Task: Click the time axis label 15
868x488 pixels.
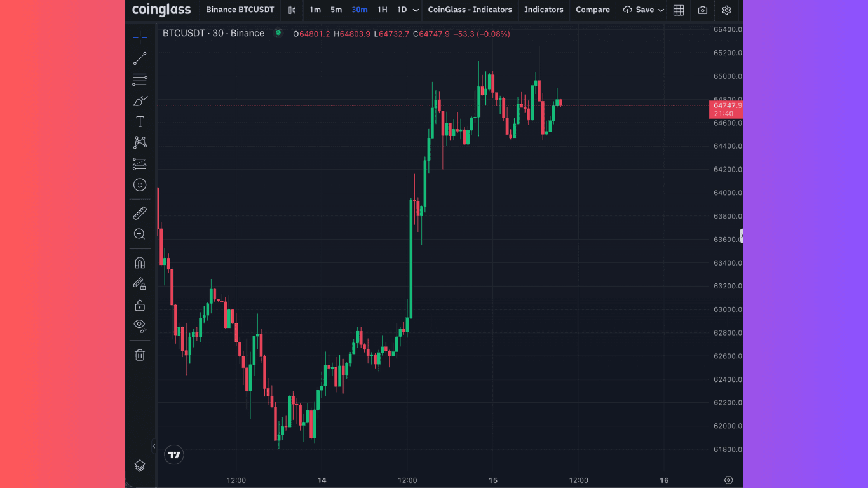Action: pyautogui.click(x=493, y=480)
